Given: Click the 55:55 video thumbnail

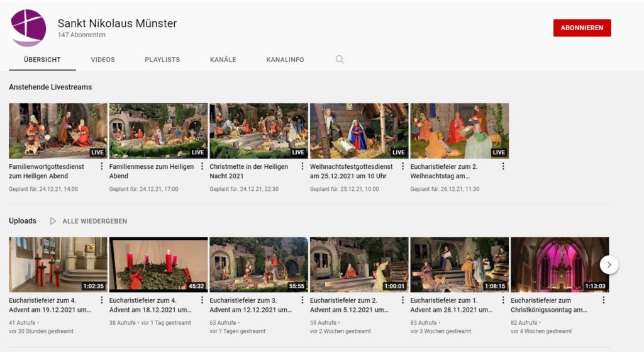Looking at the screenshot, I should click(258, 264).
